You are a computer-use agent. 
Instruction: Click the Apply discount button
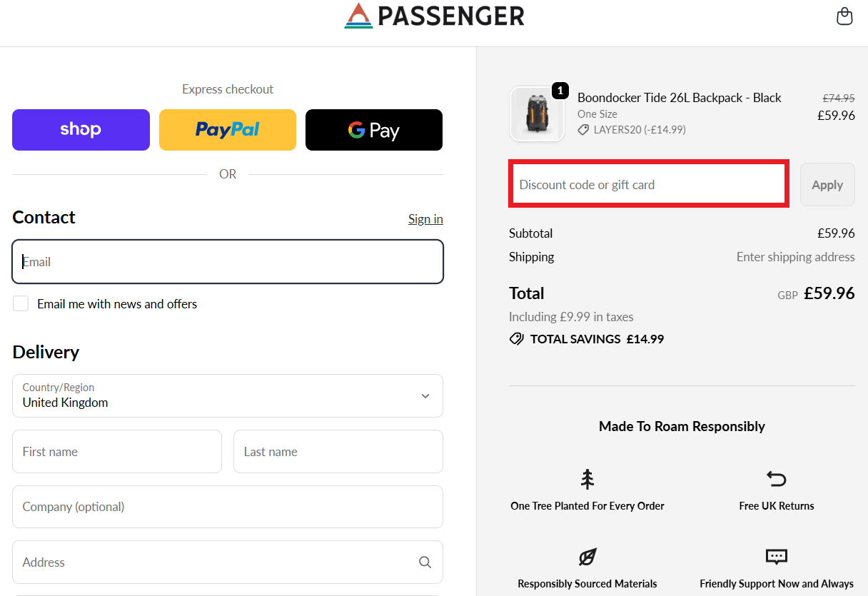tap(827, 184)
